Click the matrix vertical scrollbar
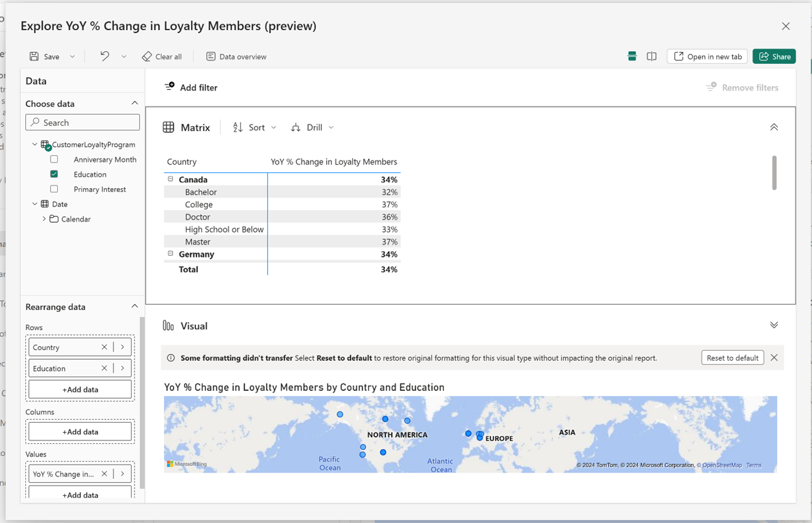812x523 pixels. click(x=774, y=173)
